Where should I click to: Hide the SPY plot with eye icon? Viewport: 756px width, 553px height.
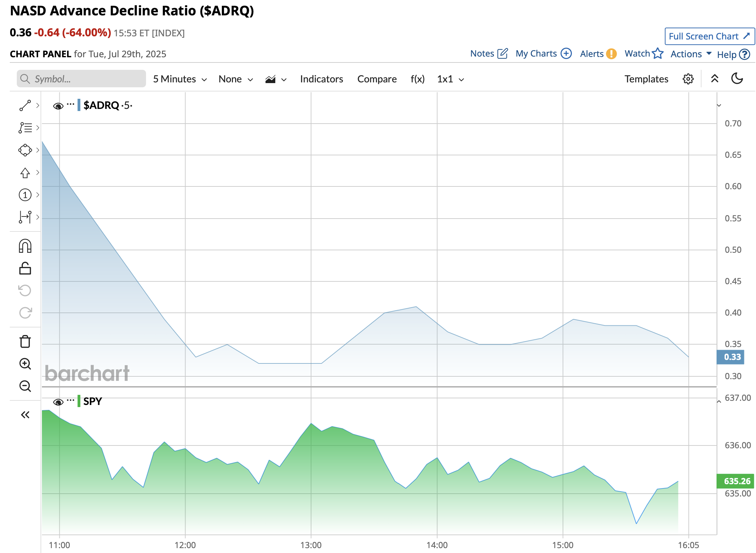58,402
